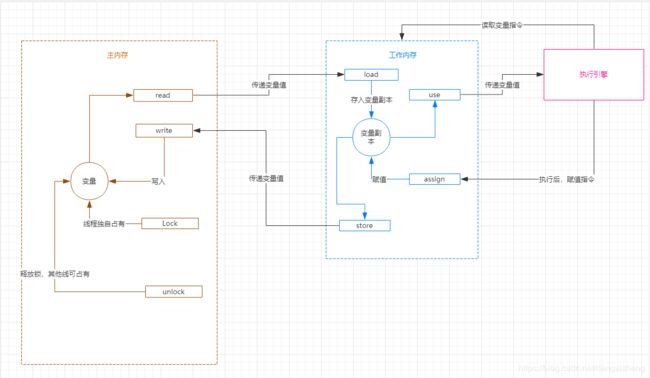650x378 pixels.
Task: Select the unlock node box
Action: [174, 292]
